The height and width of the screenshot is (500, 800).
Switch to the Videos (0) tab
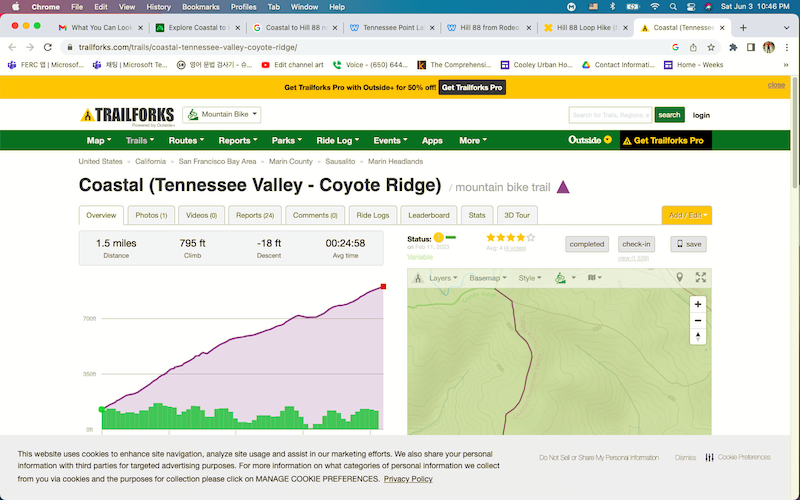coord(202,215)
